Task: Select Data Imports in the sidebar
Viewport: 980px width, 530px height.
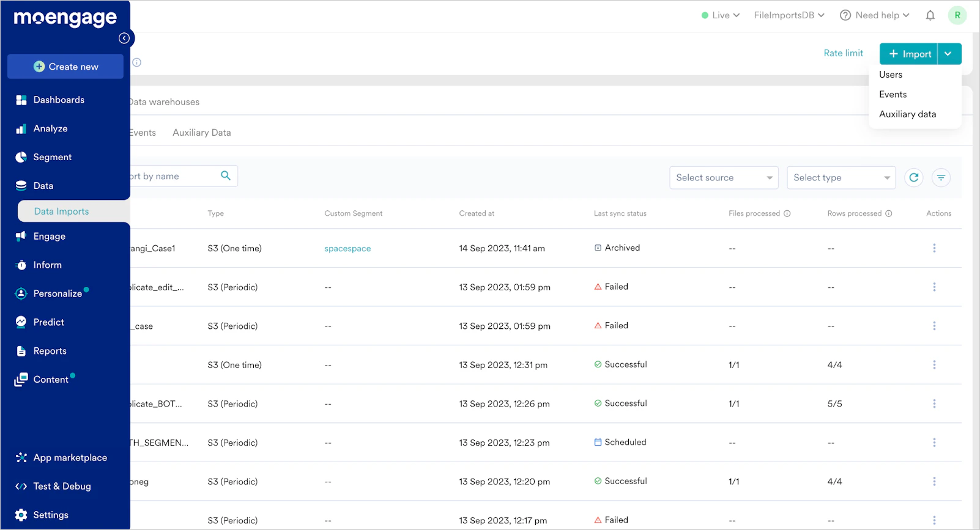Action: click(73, 212)
